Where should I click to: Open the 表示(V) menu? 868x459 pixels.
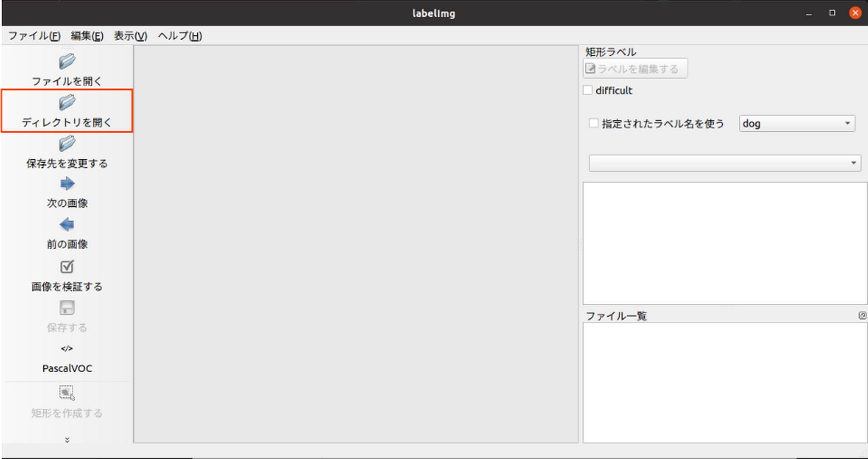pos(130,36)
